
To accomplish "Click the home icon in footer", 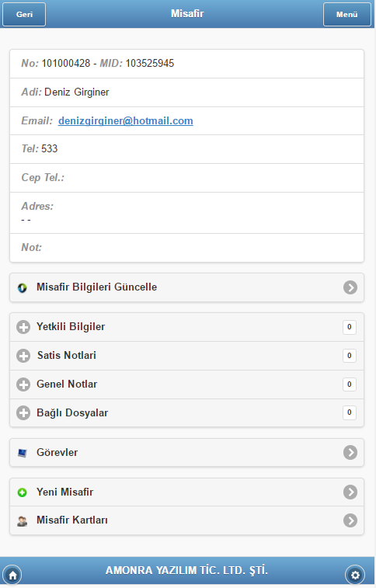I will 12,575.
